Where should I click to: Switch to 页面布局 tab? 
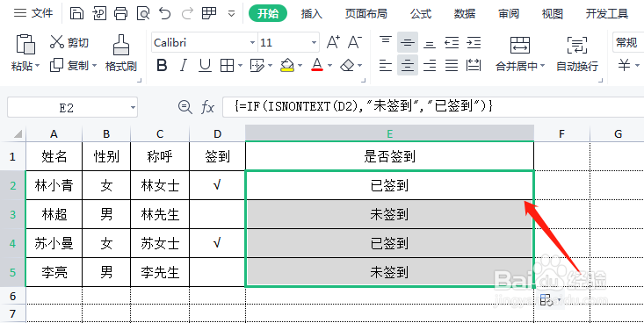tap(366, 13)
